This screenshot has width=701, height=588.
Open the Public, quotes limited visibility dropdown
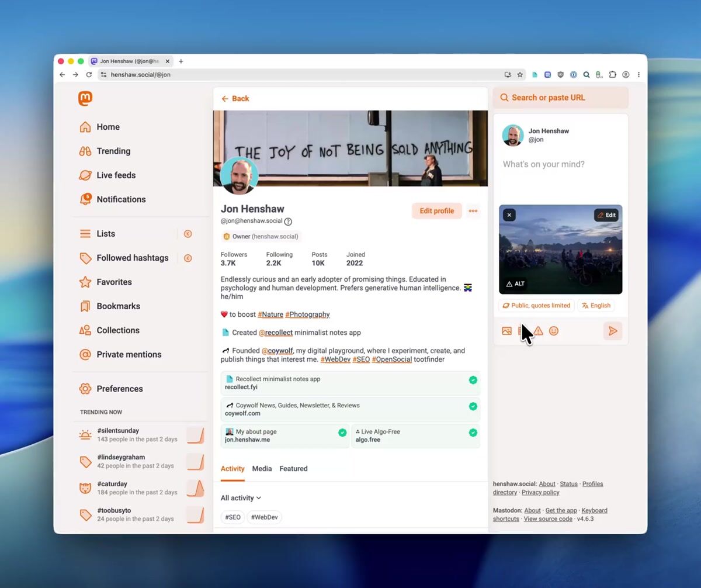[536, 306]
